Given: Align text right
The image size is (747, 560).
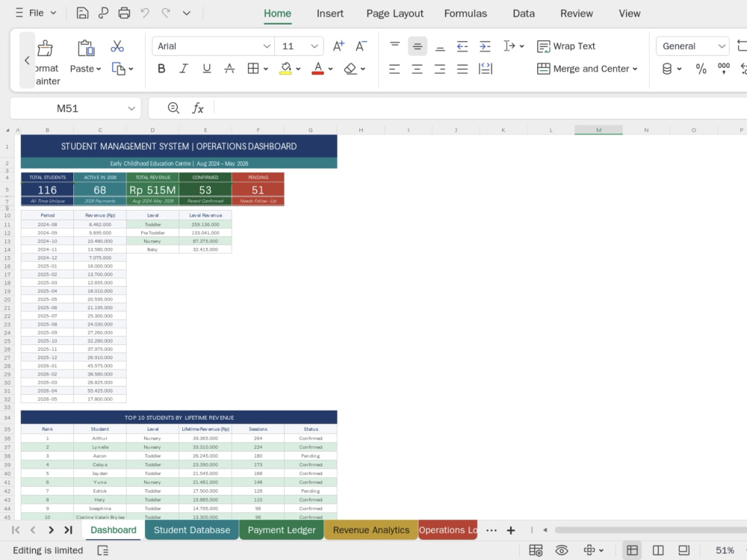Looking at the screenshot, I should [x=440, y=69].
